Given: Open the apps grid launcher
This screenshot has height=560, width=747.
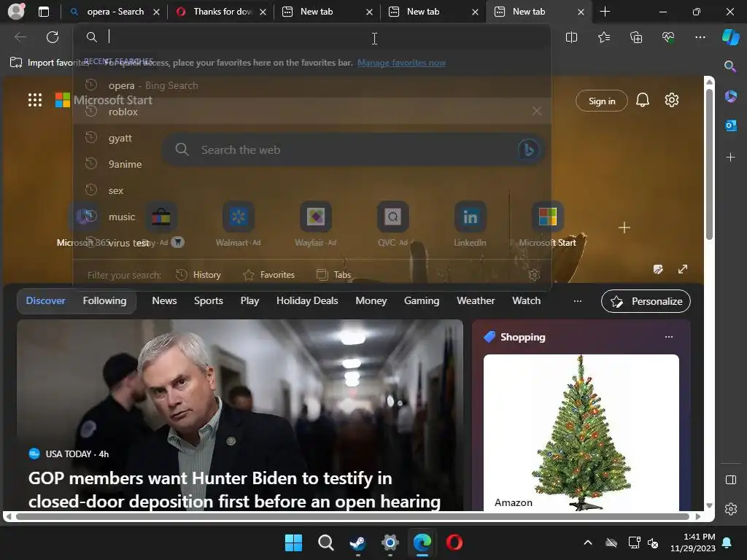Looking at the screenshot, I should click(35, 100).
